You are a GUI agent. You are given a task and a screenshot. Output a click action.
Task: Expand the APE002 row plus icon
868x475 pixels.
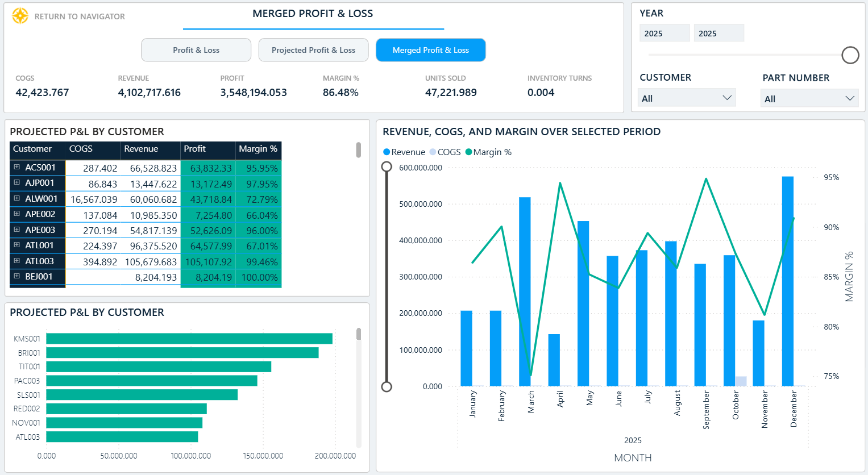pyautogui.click(x=17, y=214)
